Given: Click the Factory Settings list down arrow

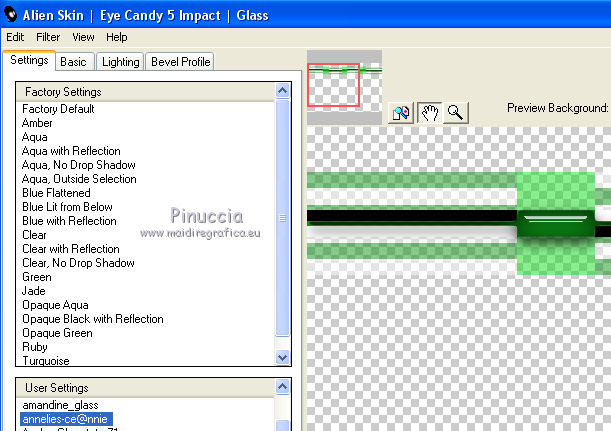Looking at the screenshot, I should click(x=282, y=357).
